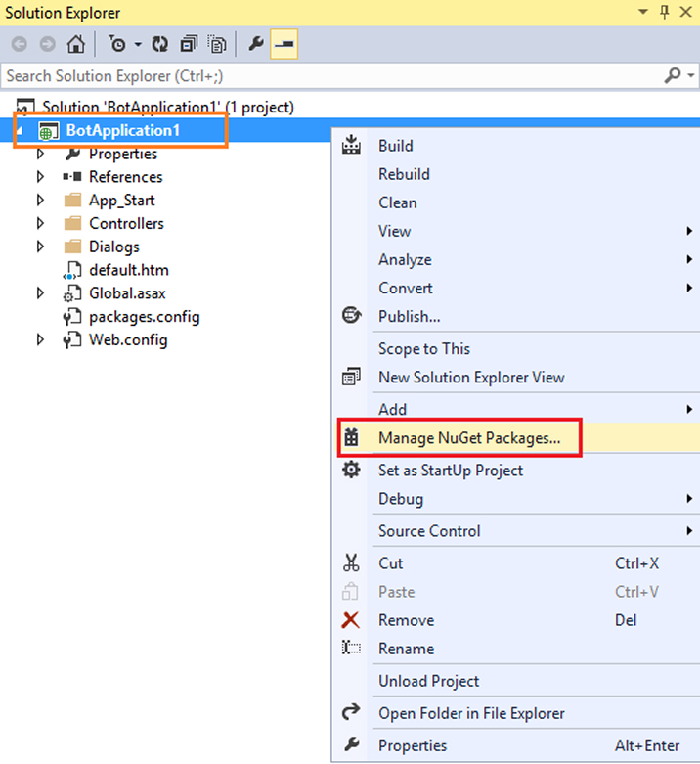Image resolution: width=700 pixels, height=764 pixels.
Task: Expand the Controllers folder
Action: (x=40, y=223)
